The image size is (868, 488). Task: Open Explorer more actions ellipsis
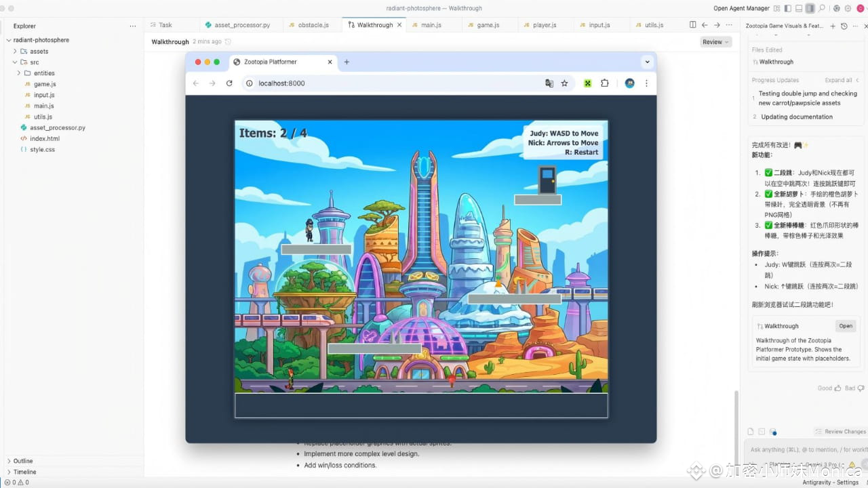[132, 26]
